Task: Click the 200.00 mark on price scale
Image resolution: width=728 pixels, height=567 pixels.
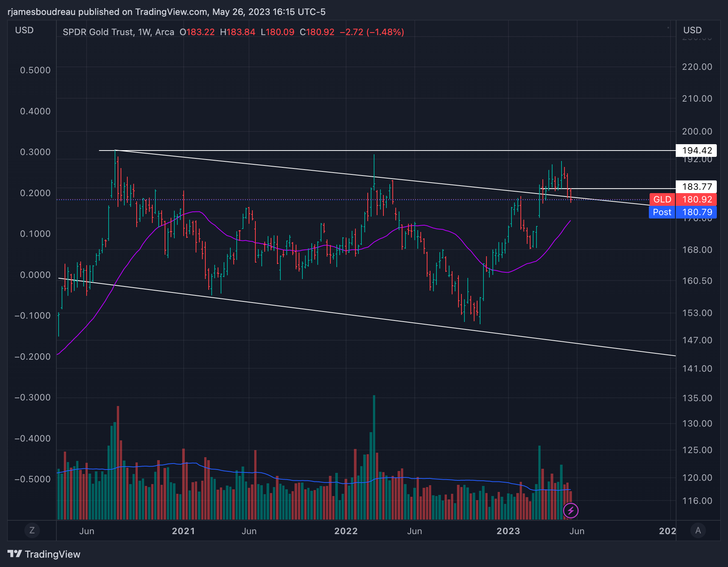Action: (x=697, y=131)
